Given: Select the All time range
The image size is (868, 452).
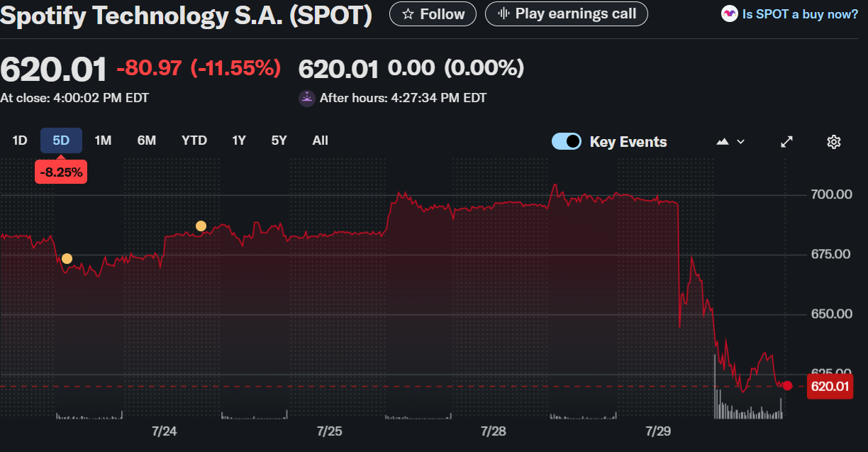Looking at the screenshot, I should (x=321, y=140).
